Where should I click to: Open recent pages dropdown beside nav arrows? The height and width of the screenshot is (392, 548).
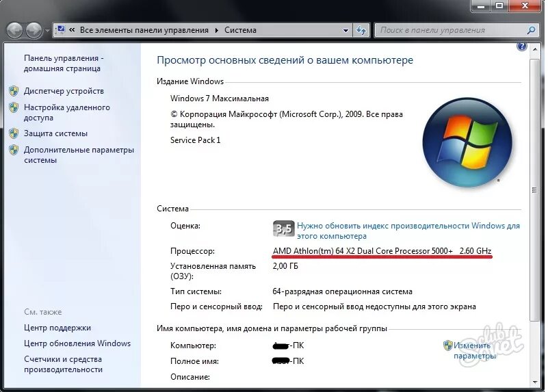47,31
